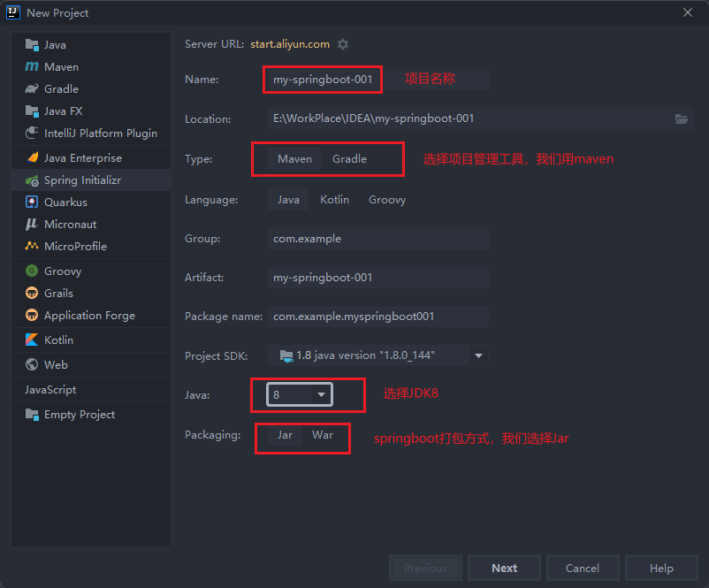The width and height of the screenshot is (709, 588).
Task: Click the Group input field
Action: [378, 239]
